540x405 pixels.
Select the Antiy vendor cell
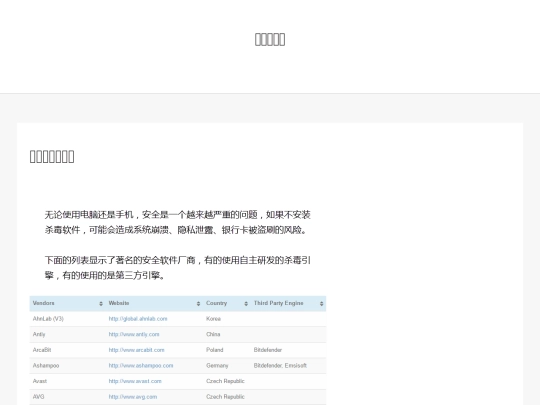(39, 334)
